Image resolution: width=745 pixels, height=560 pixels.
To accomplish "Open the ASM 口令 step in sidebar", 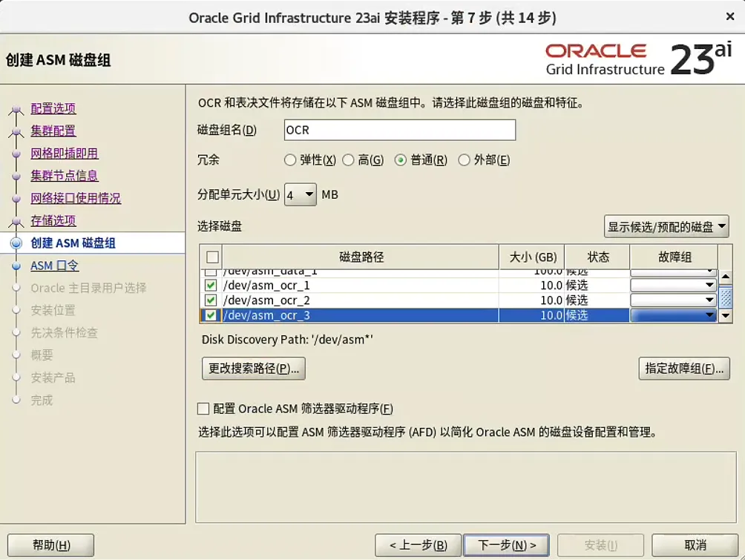I will tap(55, 265).
